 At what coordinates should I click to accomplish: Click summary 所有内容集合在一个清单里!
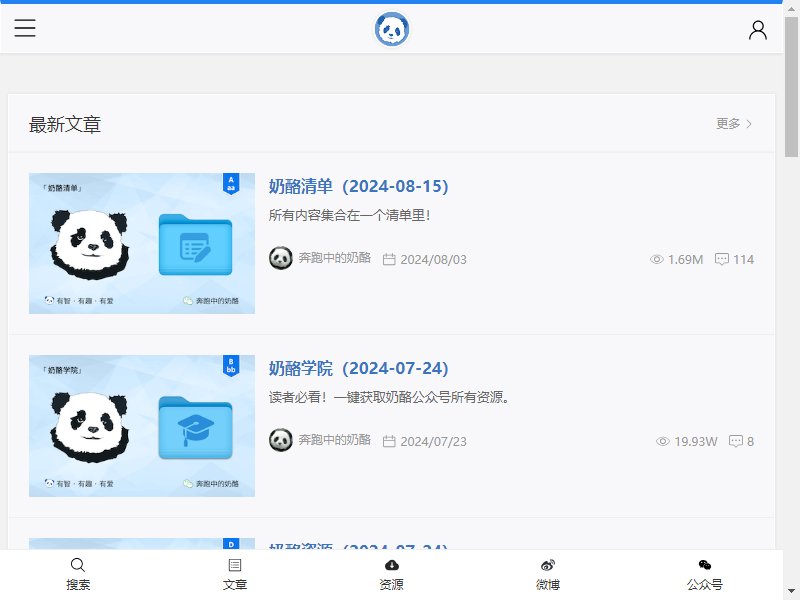click(350, 215)
